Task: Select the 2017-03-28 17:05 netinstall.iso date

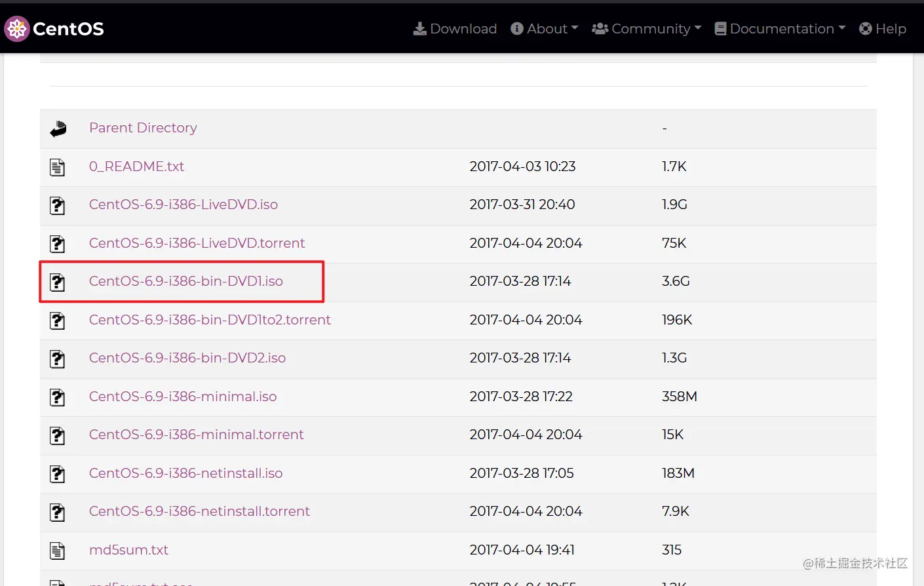Action: [x=522, y=473]
